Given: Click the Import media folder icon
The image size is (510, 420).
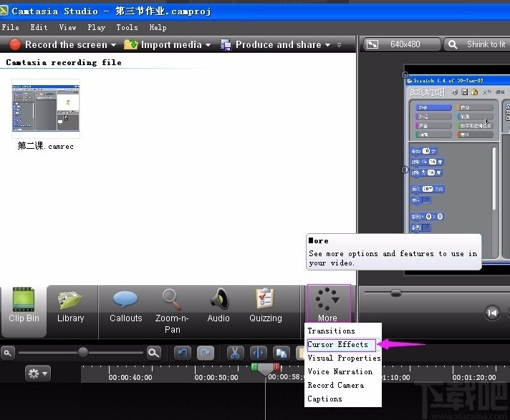Looking at the screenshot, I should [131, 44].
